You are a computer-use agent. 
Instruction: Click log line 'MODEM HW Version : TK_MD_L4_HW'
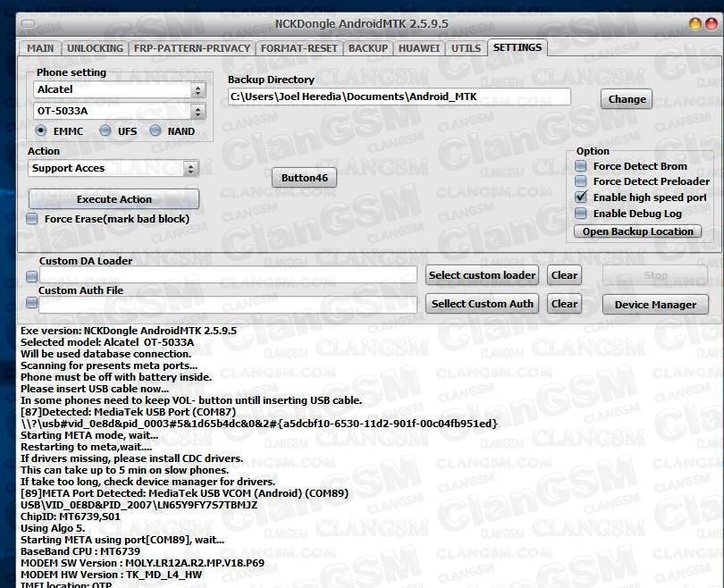tap(111, 575)
